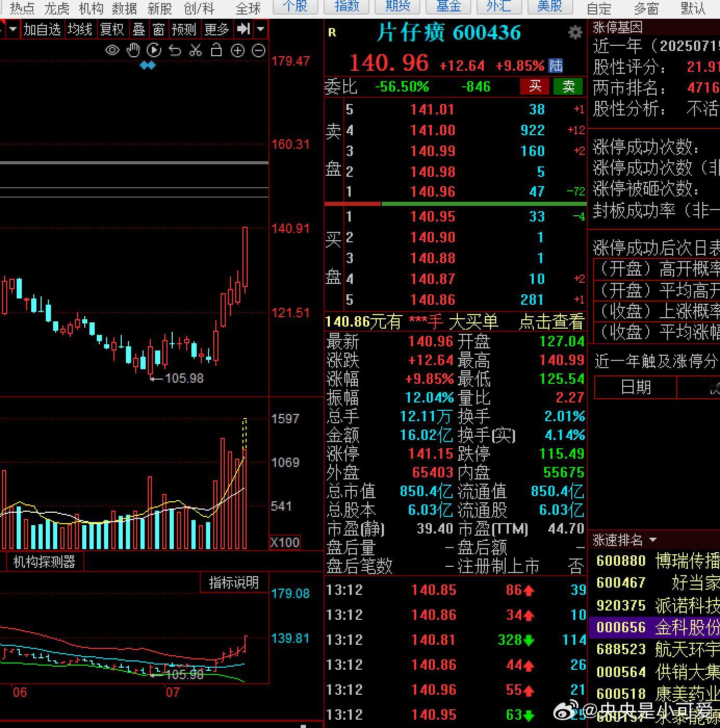This screenshot has width=720, height=728.
Task: Click the jump-to-end arrow icon in toolbar
Action: click(243, 29)
